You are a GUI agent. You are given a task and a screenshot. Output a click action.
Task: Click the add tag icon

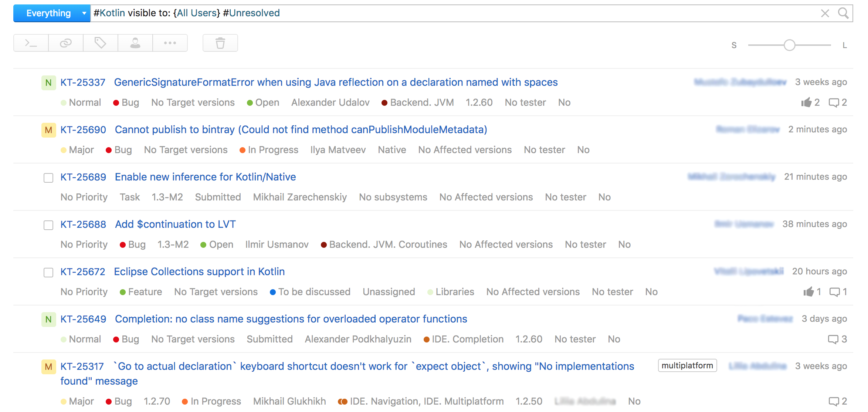(101, 43)
